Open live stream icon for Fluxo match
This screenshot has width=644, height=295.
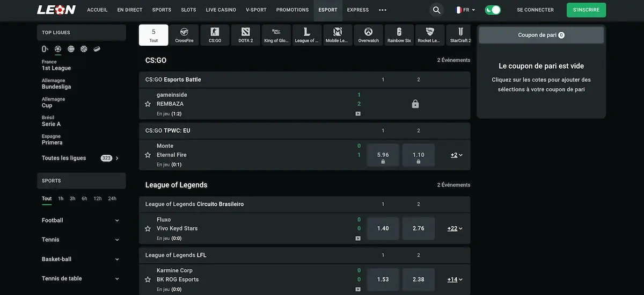tap(358, 238)
